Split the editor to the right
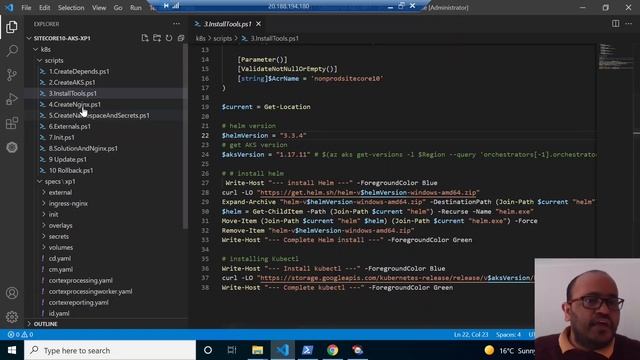640x360 pixels. pos(615,24)
